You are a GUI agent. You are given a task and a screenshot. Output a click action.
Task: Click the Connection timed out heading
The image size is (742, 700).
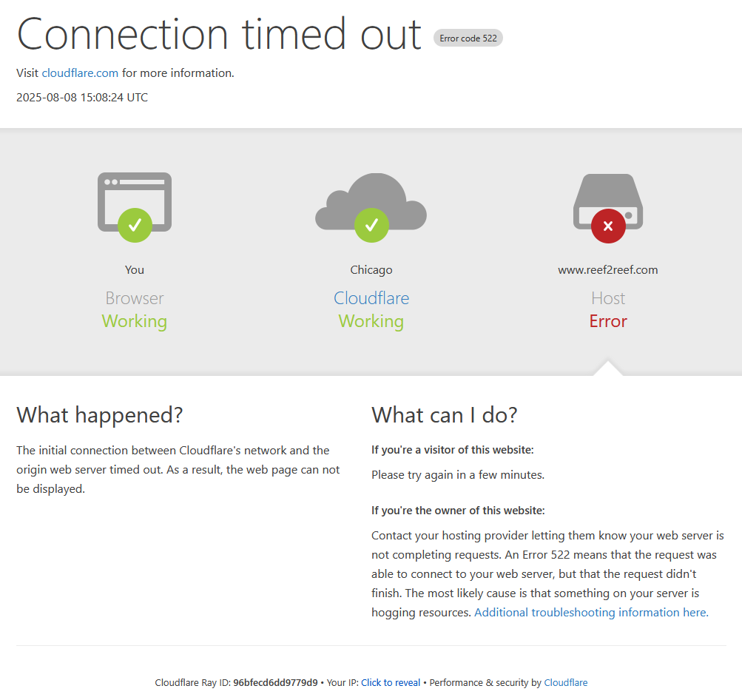219,34
